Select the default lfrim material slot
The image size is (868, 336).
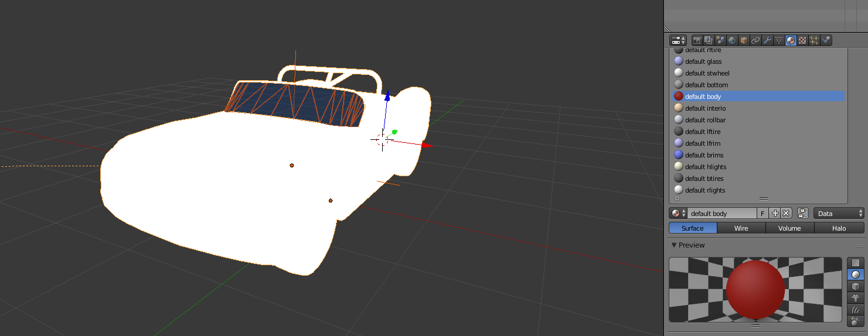[758, 143]
